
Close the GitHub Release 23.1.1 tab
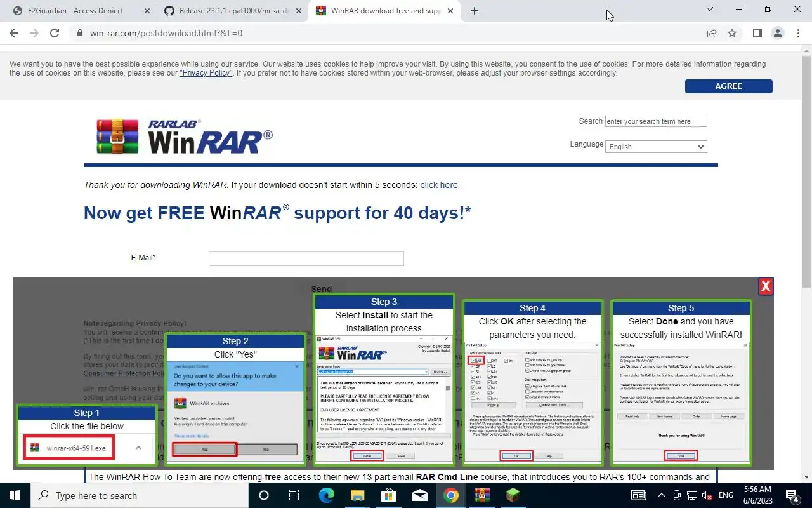(x=299, y=11)
